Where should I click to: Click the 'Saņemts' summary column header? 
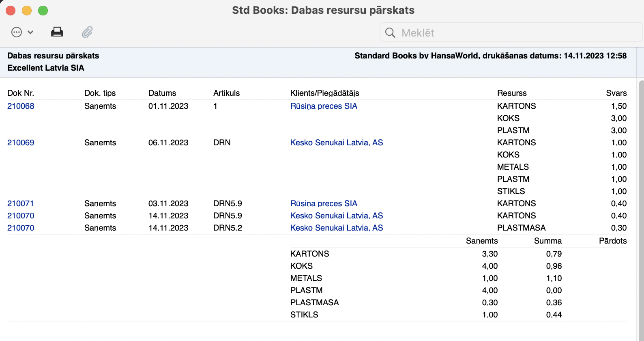pyautogui.click(x=482, y=241)
